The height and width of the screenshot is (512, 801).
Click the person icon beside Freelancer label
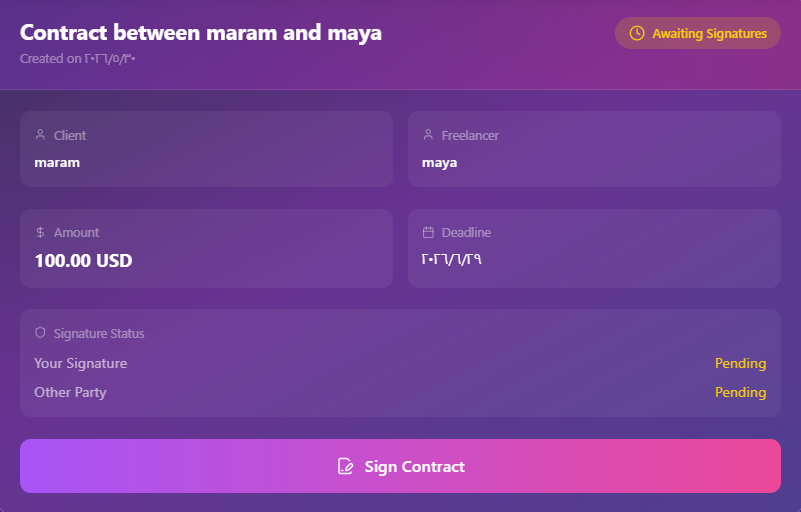[x=428, y=135]
